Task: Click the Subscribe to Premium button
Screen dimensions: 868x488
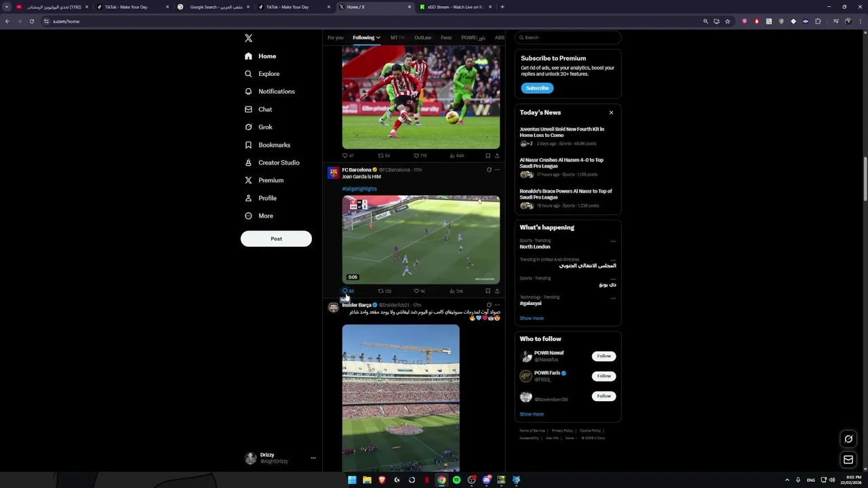Action: tap(537, 88)
